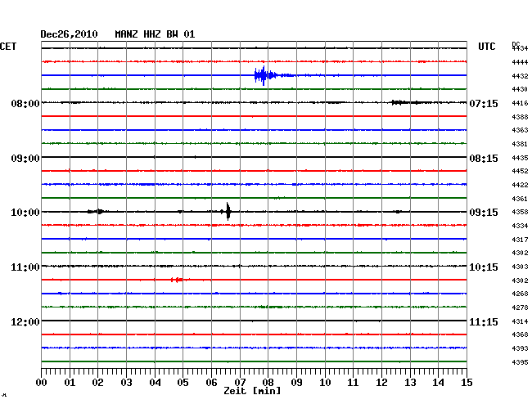Click the 07 tick on the minute axis
The image size is (532, 404).
tap(240, 382)
